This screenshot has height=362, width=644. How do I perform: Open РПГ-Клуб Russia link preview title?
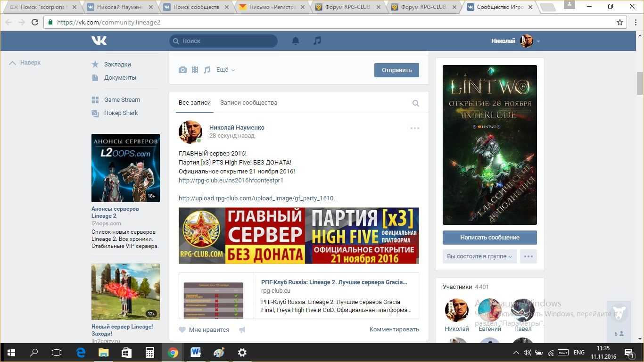(x=334, y=282)
